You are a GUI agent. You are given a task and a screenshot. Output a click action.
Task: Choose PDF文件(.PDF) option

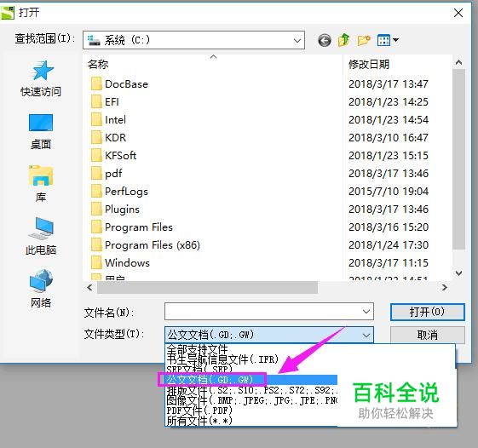199,411
